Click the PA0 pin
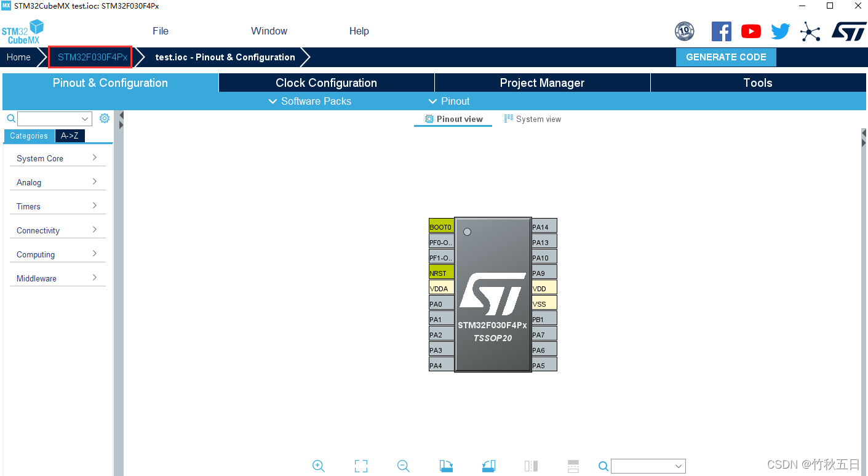This screenshot has height=476, width=868. (441, 303)
